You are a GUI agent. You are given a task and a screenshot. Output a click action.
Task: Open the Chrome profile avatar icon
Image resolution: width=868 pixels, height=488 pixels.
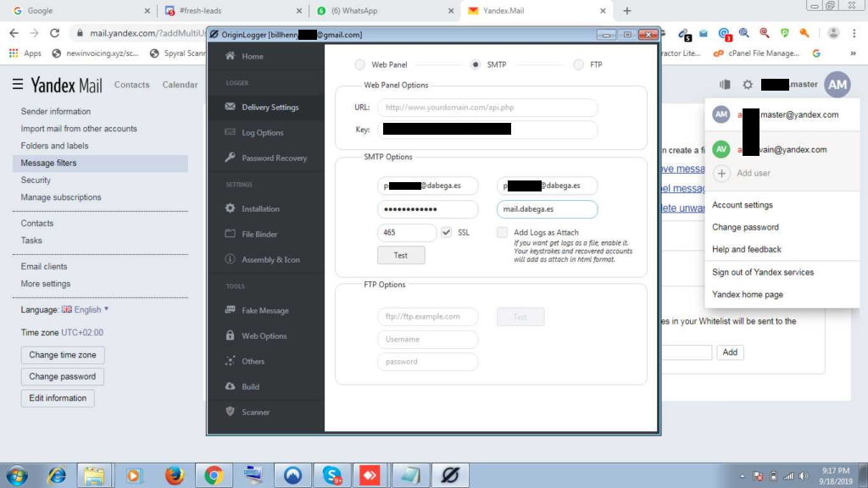click(x=833, y=33)
